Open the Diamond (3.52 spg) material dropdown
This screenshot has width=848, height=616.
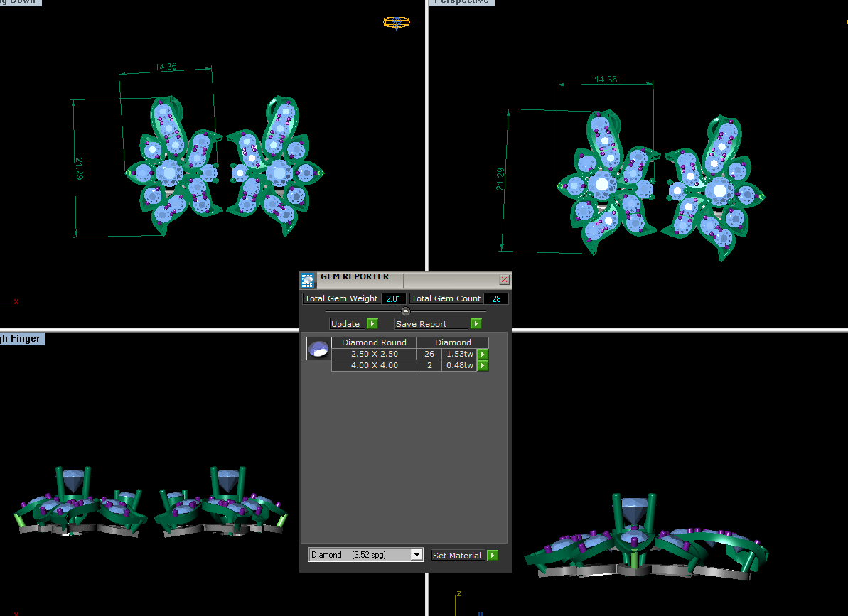[365, 555]
